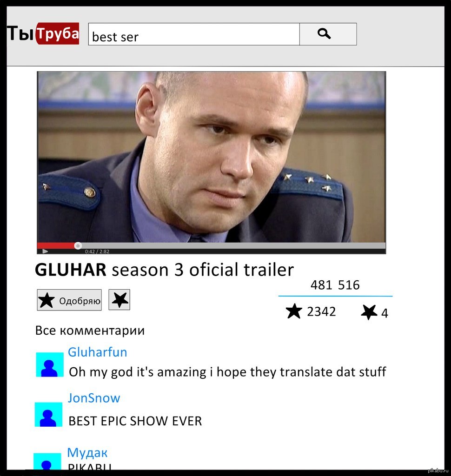Click the GLUHAR season 3 video title
This screenshot has height=476, width=451.
[164, 270]
